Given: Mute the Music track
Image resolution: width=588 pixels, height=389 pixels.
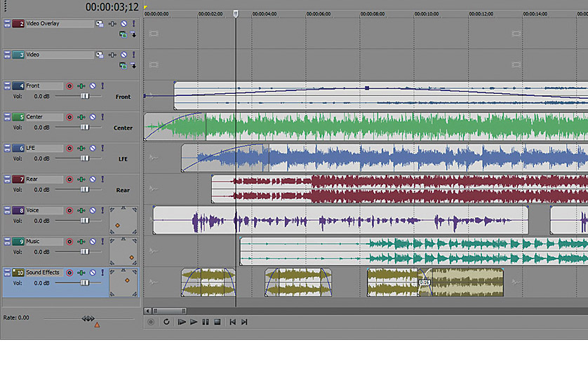Looking at the screenshot, I should tap(93, 242).
